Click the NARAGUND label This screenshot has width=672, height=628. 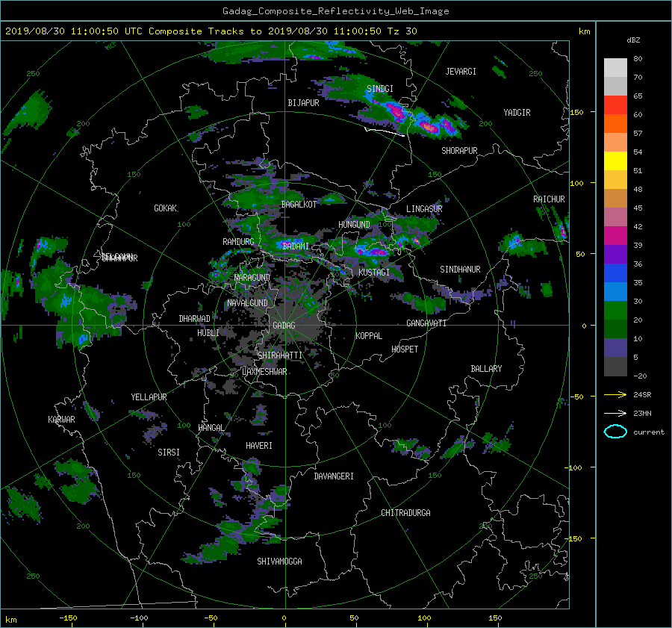[x=252, y=278]
